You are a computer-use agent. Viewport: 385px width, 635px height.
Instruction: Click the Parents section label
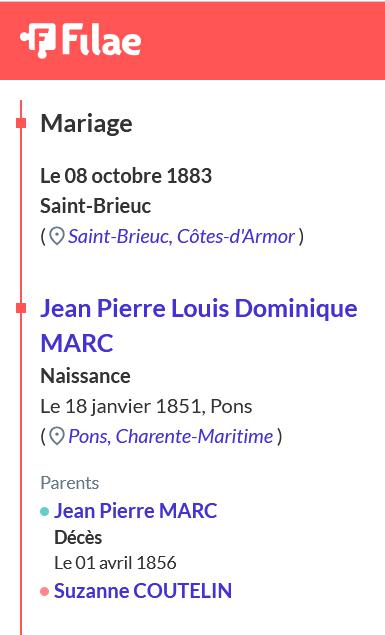(70, 483)
